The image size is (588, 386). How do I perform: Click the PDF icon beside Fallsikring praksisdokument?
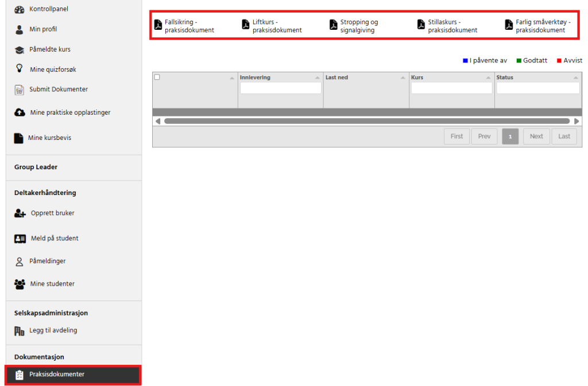click(x=158, y=25)
